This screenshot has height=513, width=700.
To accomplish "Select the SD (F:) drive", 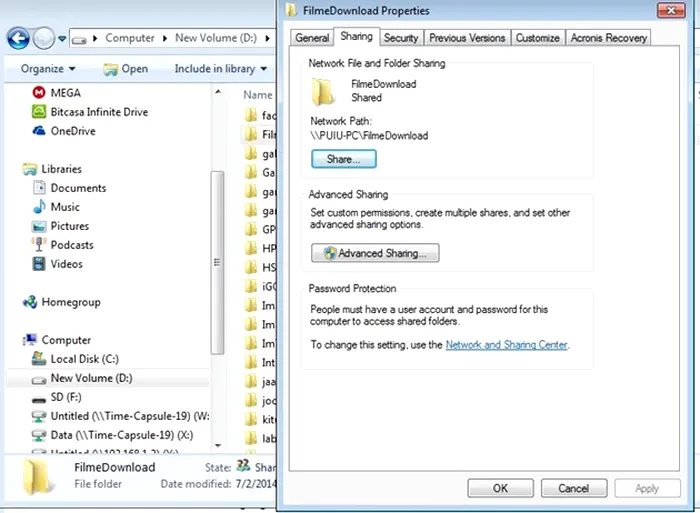I will [56, 397].
